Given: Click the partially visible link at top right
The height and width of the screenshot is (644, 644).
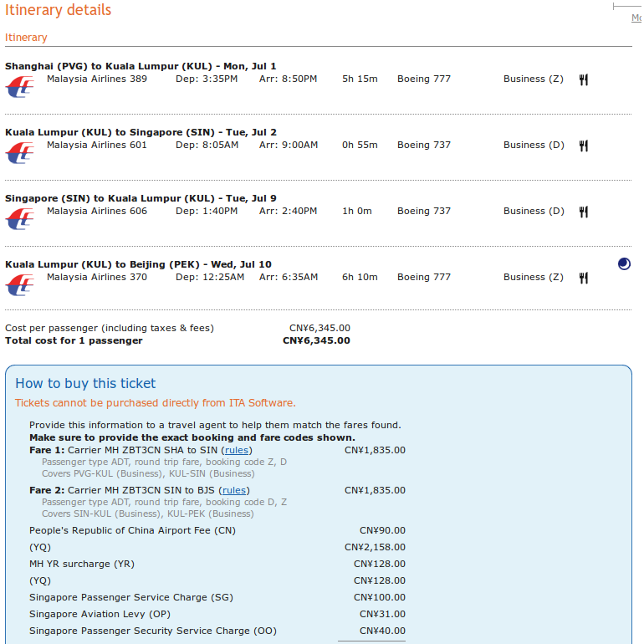Looking at the screenshot, I should pos(636,18).
